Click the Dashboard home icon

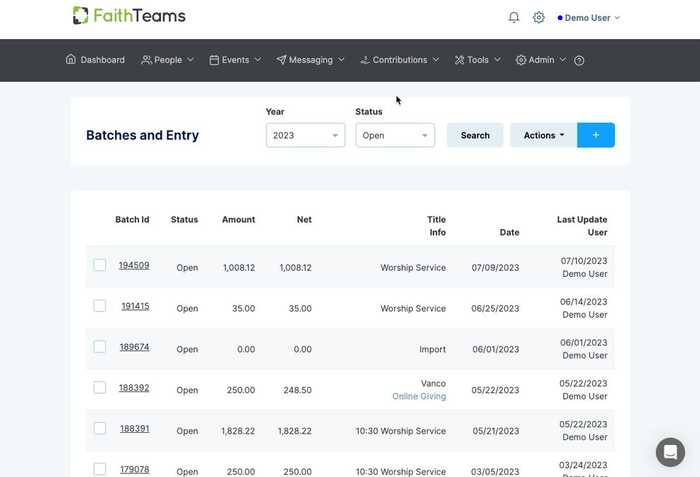click(x=71, y=59)
